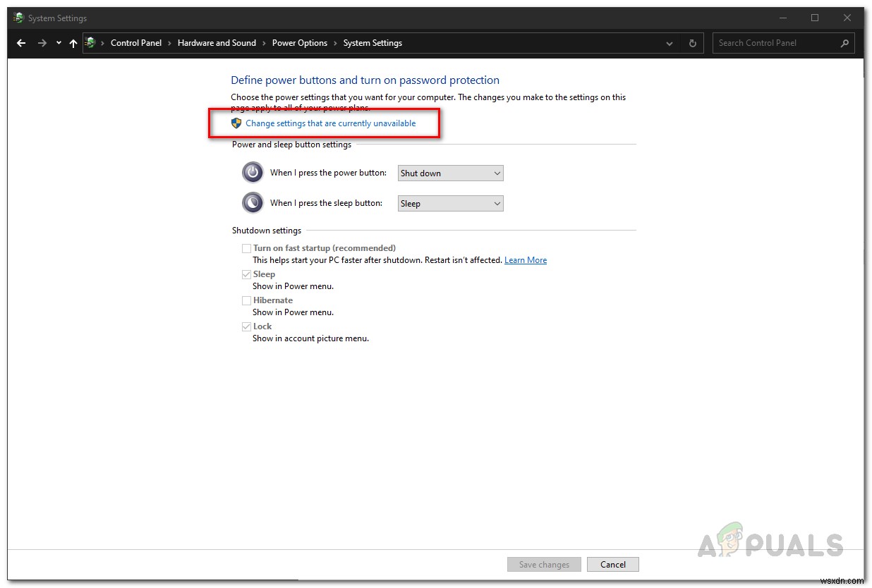This screenshot has width=872, height=588.
Task: Open the Learn More link
Action: 526,259
